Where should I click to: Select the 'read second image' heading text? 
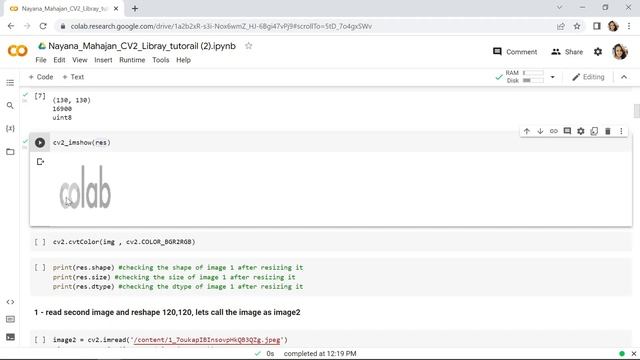[x=167, y=312]
